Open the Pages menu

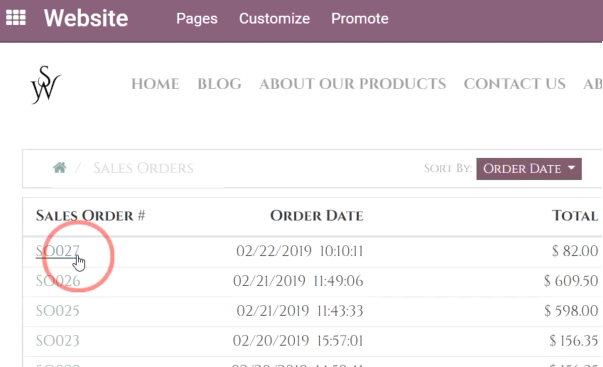tap(197, 18)
